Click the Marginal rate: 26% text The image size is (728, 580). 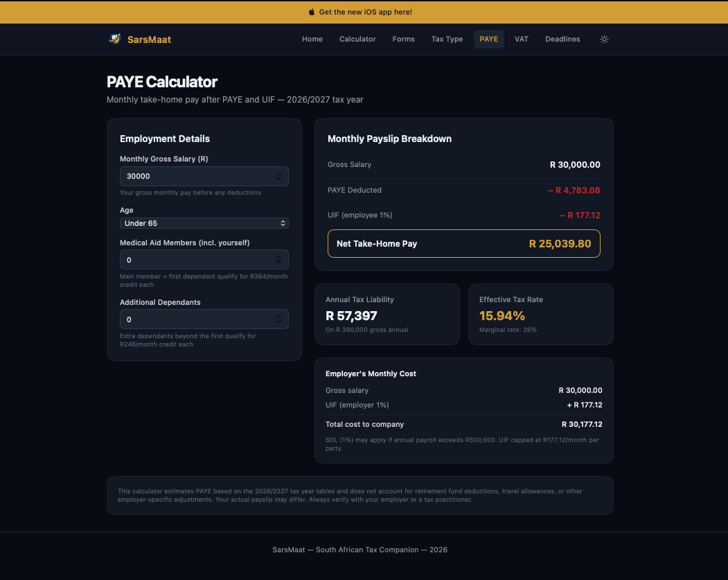pyautogui.click(x=508, y=330)
